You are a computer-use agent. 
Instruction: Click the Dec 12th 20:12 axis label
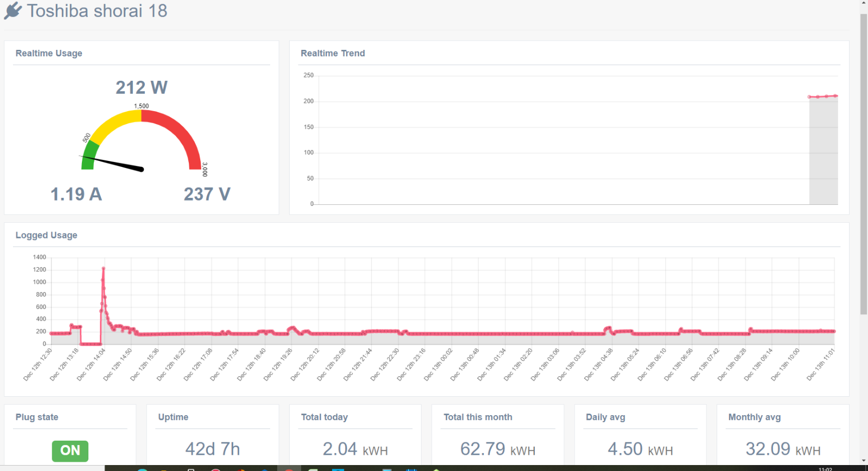pos(305,365)
